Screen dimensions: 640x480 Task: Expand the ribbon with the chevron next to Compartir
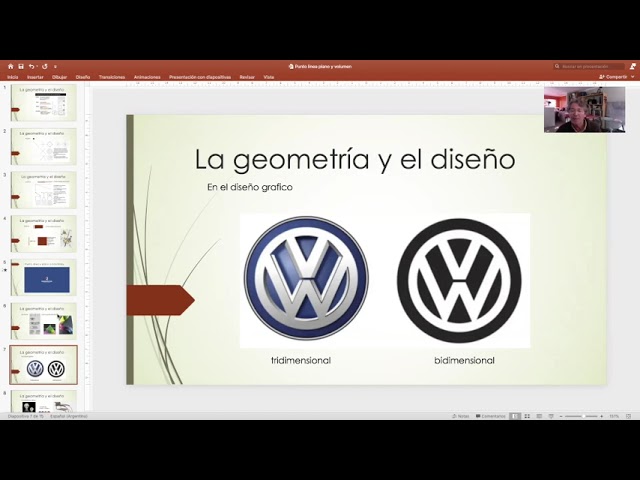[633, 77]
